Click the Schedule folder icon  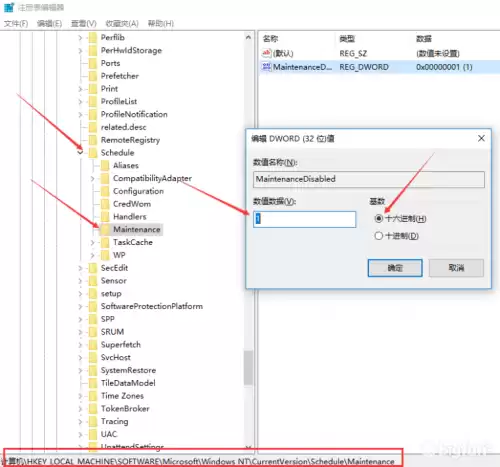(93, 153)
